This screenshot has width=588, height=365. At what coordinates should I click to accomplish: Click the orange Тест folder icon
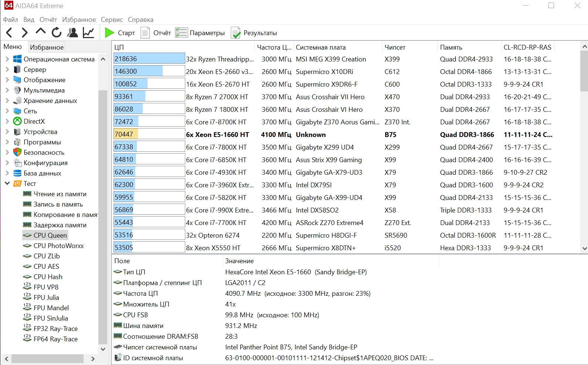(17, 184)
